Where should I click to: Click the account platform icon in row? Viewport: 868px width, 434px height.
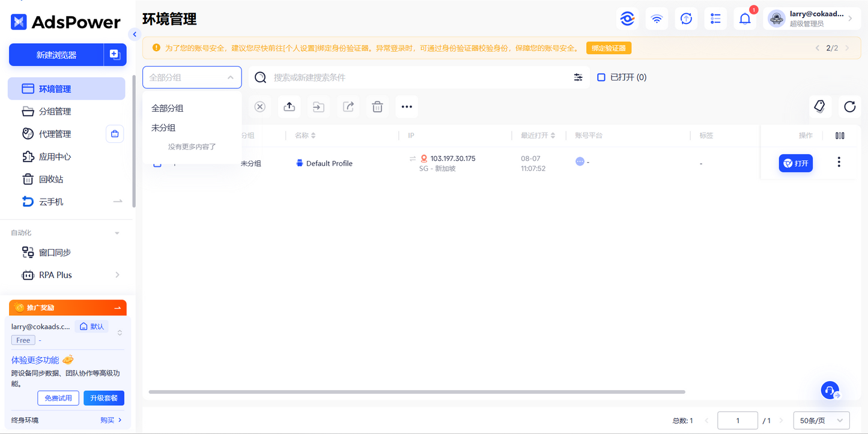580,161
